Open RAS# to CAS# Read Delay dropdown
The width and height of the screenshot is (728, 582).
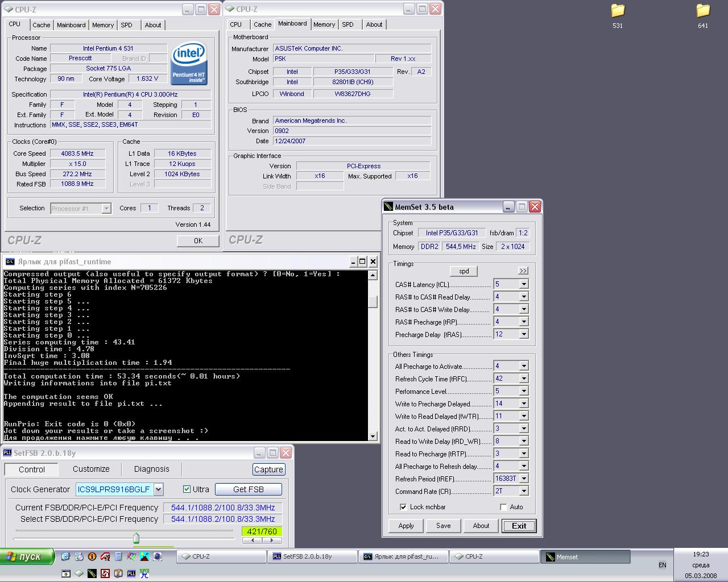point(524,297)
